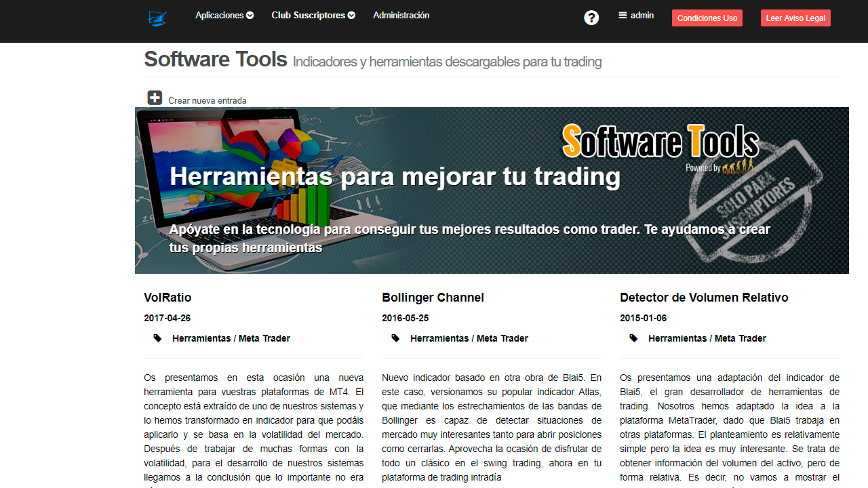The image size is (868, 488).
Task: Click the site logo in the navbar
Action: click(157, 18)
